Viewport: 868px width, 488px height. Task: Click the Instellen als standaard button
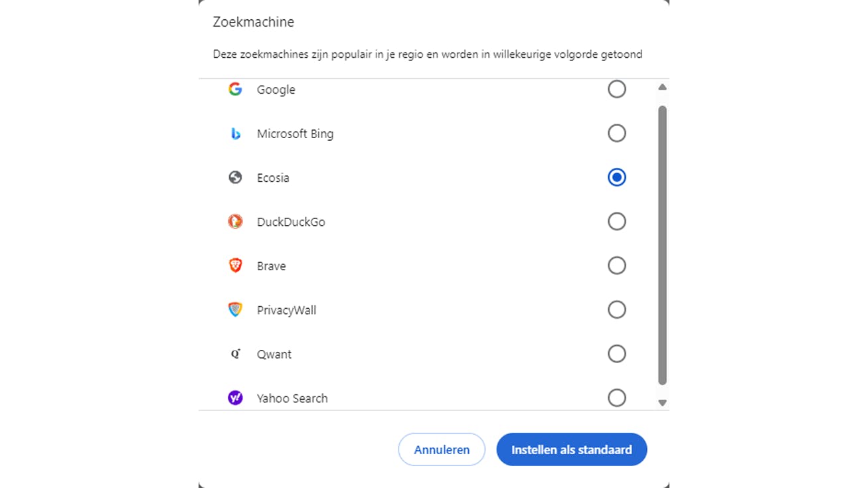(571, 449)
